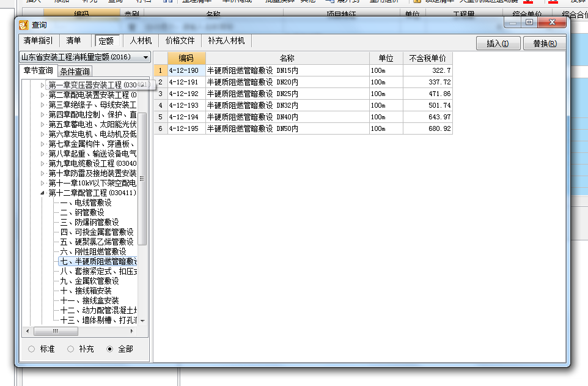Select 一、电线管敷设 tree item

pyautogui.click(x=86, y=202)
